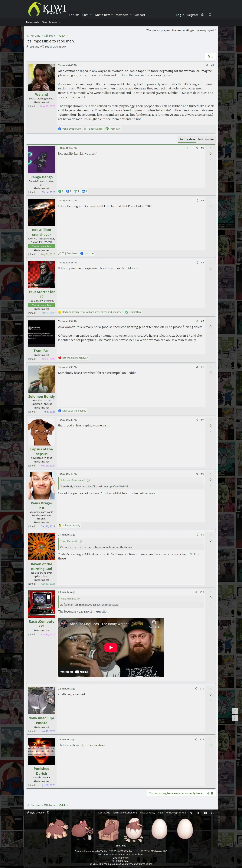The image size is (242, 868).
Task: Open the Forums tab in navigation
Action: tap(74, 15)
